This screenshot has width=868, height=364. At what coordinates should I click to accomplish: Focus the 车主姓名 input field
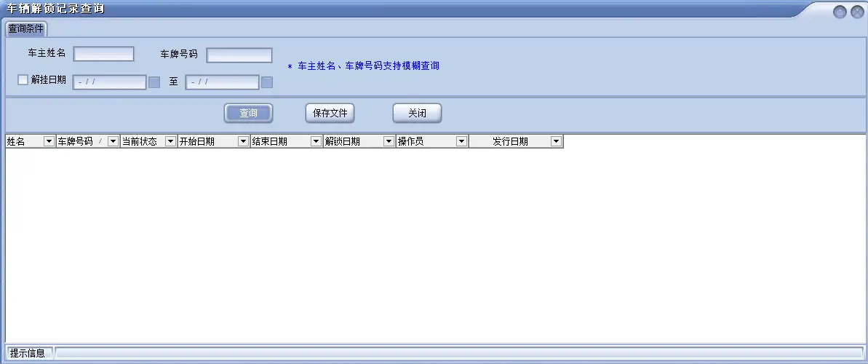(103, 54)
